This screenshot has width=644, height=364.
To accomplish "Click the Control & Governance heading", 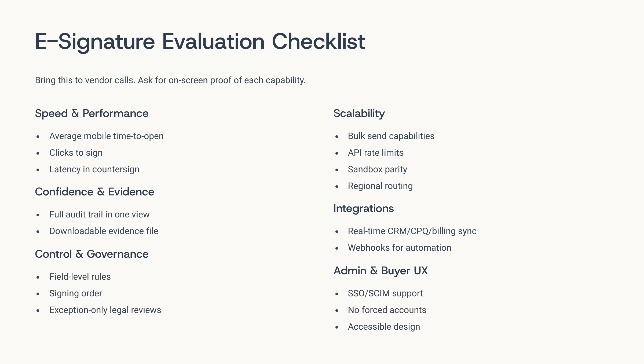I will [92, 254].
